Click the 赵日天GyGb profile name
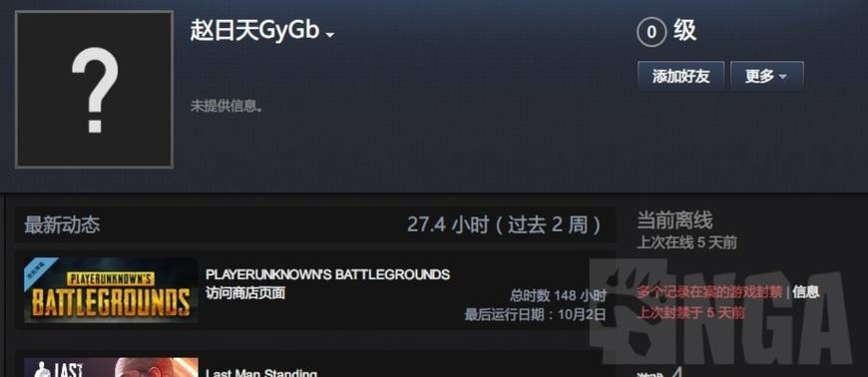 tap(255, 31)
